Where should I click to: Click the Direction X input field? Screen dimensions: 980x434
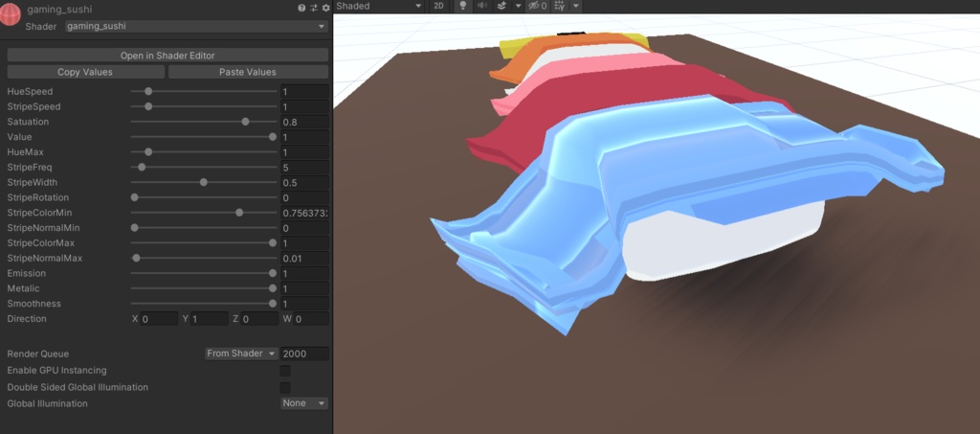click(159, 319)
